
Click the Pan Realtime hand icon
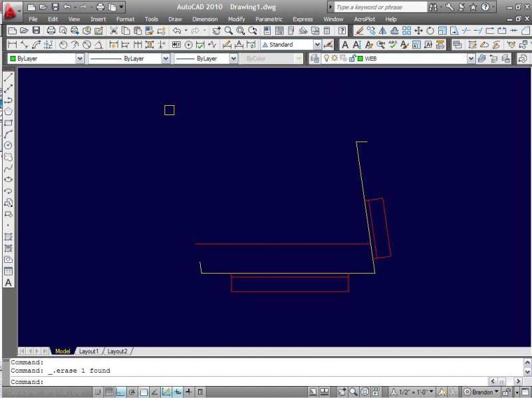(216, 31)
